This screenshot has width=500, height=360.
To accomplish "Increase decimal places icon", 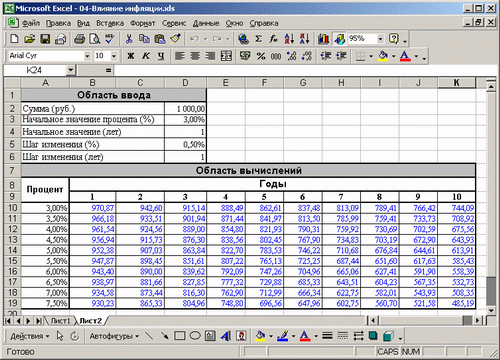I will click(291, 56).
